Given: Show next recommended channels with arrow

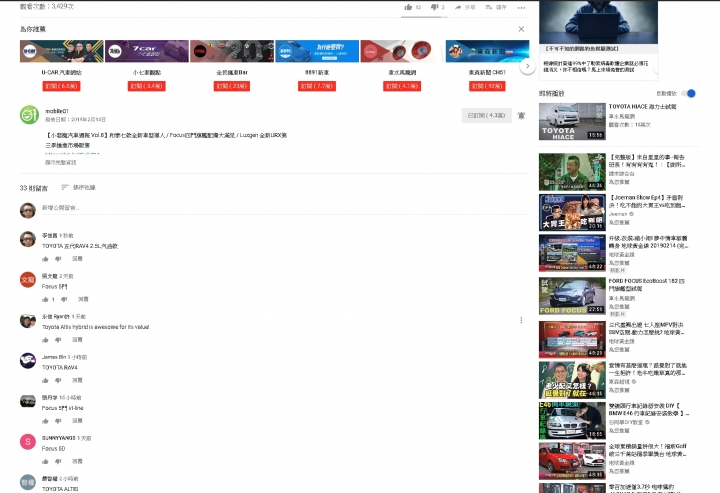Looking at the screenshot, I should 528,66.
